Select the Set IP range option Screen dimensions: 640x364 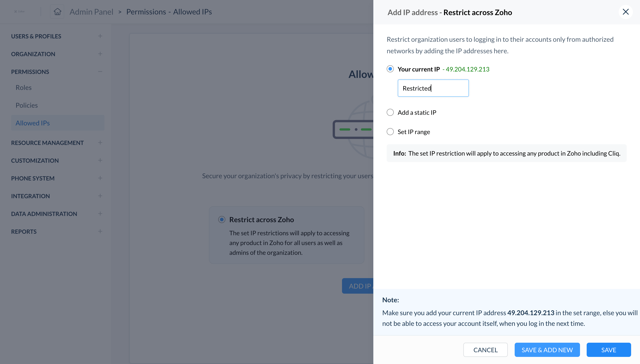(390, 132)
